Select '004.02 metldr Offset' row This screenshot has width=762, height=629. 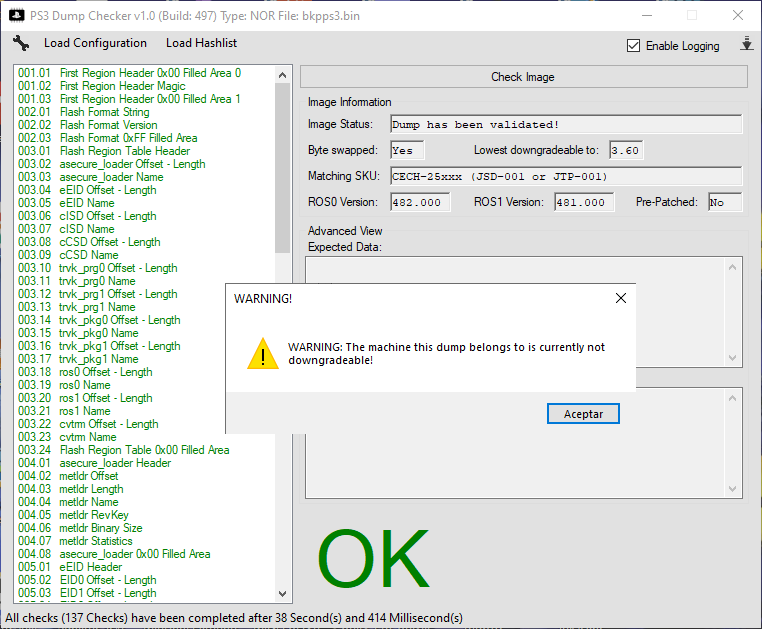[68, 476]
